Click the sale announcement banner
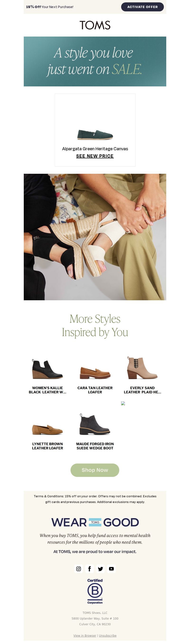The width and height of the screenshot is (190, 644). coord(95,61)
